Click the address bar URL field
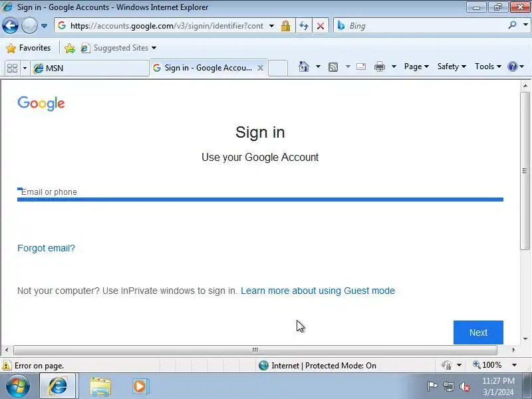Image resolution: width=532 pixels, height=399 pixels. (166, 26)
